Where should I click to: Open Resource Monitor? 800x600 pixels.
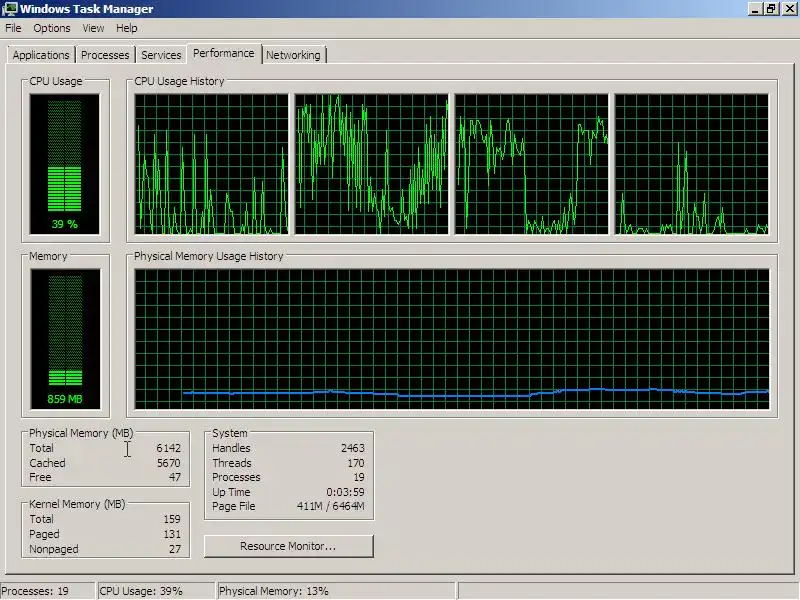point(288,546)
